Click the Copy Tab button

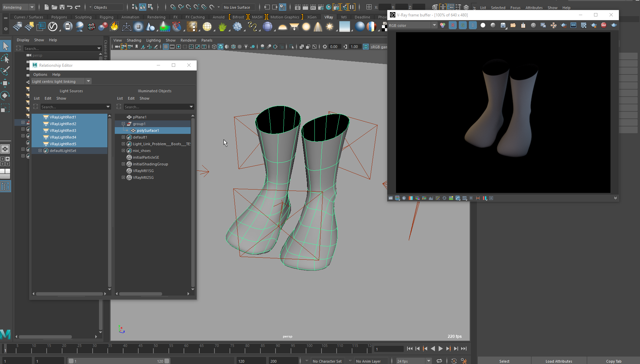coord(613,361)
